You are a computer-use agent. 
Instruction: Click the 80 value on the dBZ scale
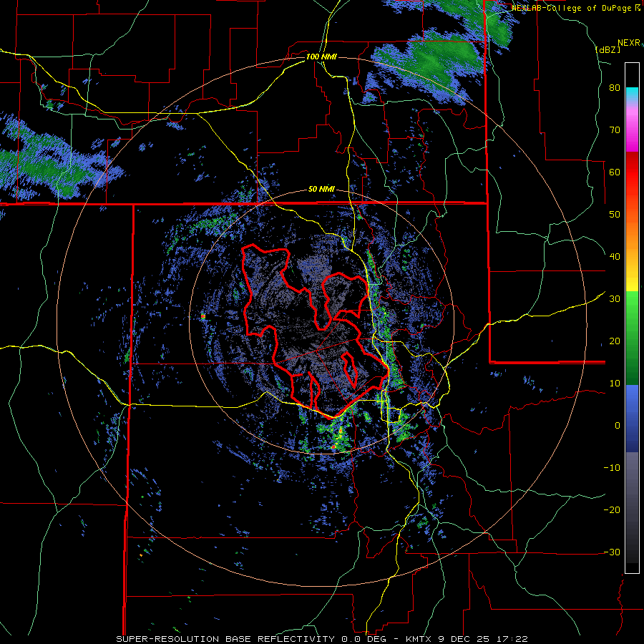[x=615, y=88]
